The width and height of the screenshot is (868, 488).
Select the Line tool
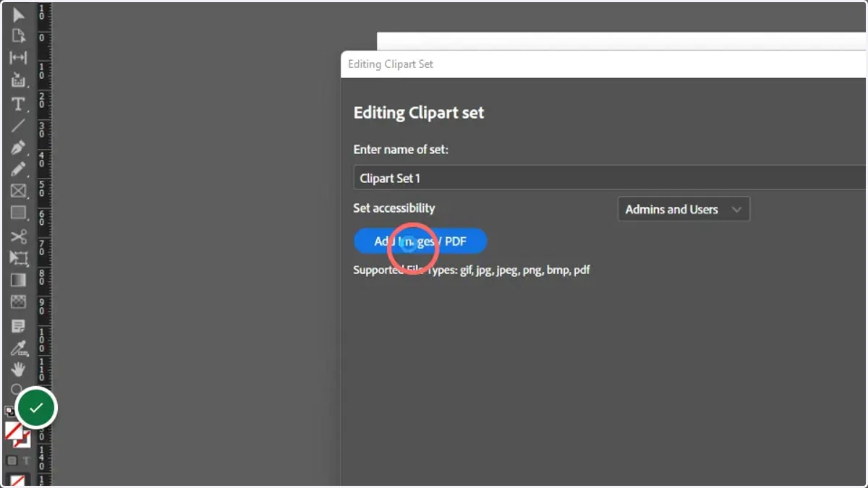point(18,126)
